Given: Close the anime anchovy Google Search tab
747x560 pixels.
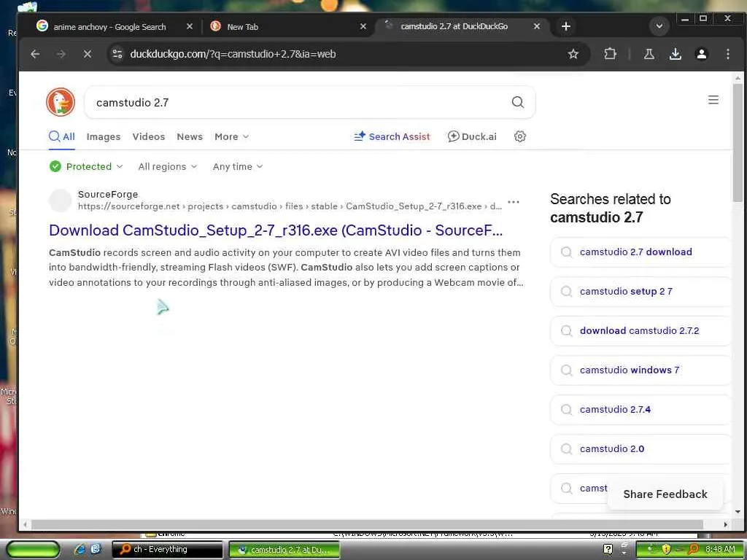Looking at the screenshot, I should (x=190, y=27).
